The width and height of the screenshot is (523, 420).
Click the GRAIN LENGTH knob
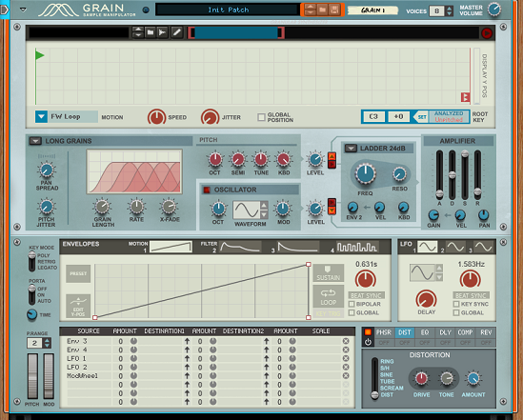coord(102,207)
